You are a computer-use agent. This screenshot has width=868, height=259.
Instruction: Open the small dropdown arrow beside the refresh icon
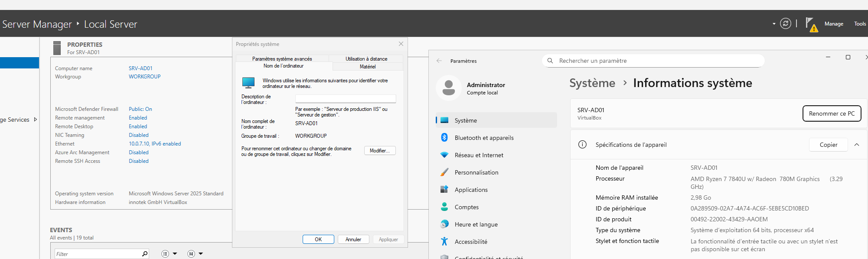774,24
